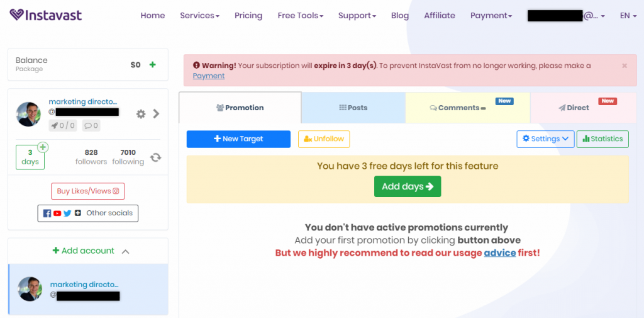
Task: Click the $0 balance amount
Action: [136, 65]
